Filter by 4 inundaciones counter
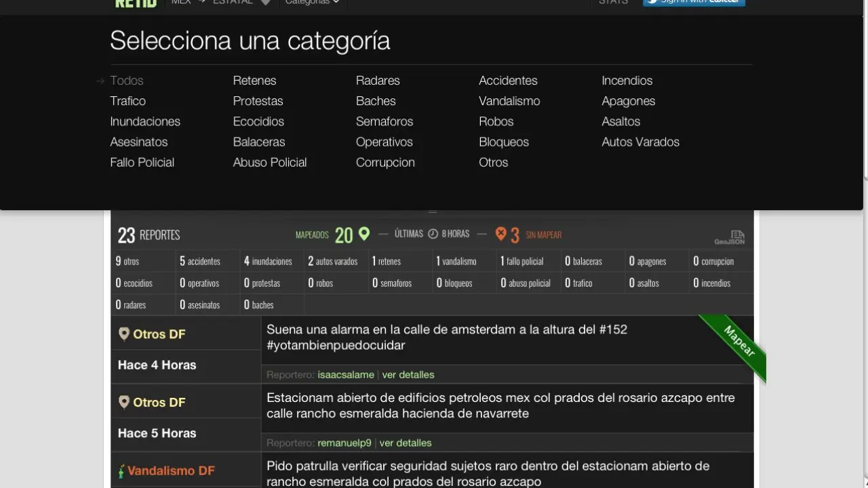 (268, 262)
